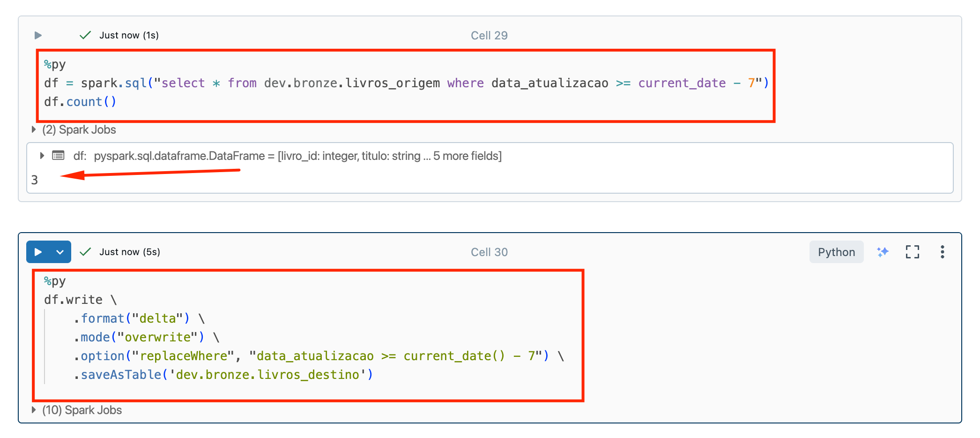
Task: Maximize Cell 30 using the focus icon
Action: click(x=912, y=252)
